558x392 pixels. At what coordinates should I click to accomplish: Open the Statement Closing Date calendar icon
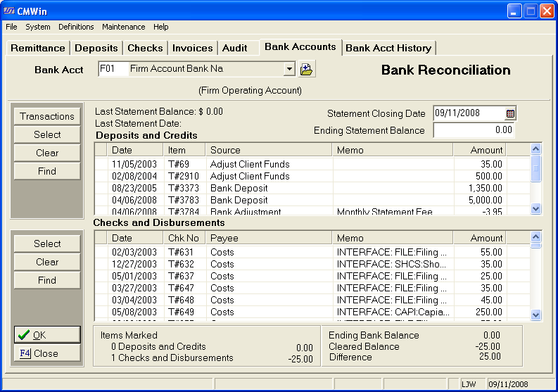click(x=510, y=113)
